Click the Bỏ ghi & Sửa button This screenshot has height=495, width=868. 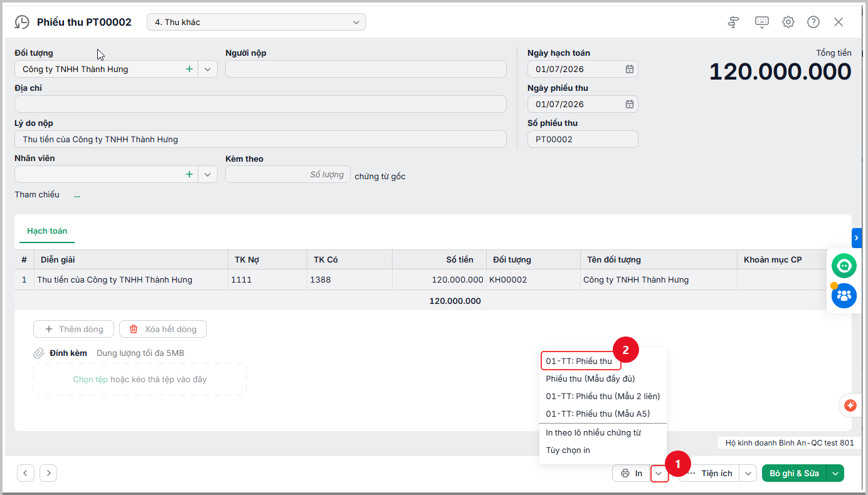click(x=794, y=473)
